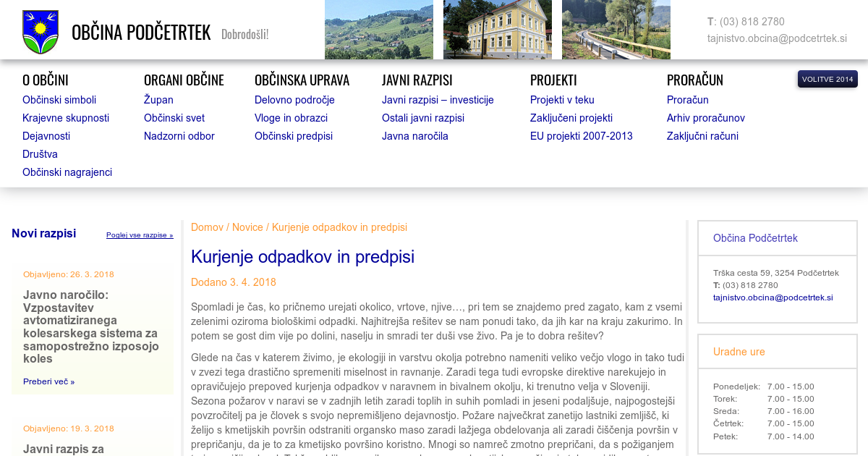Click the OBČINA PODČETRTEK site title

[141, 33]
